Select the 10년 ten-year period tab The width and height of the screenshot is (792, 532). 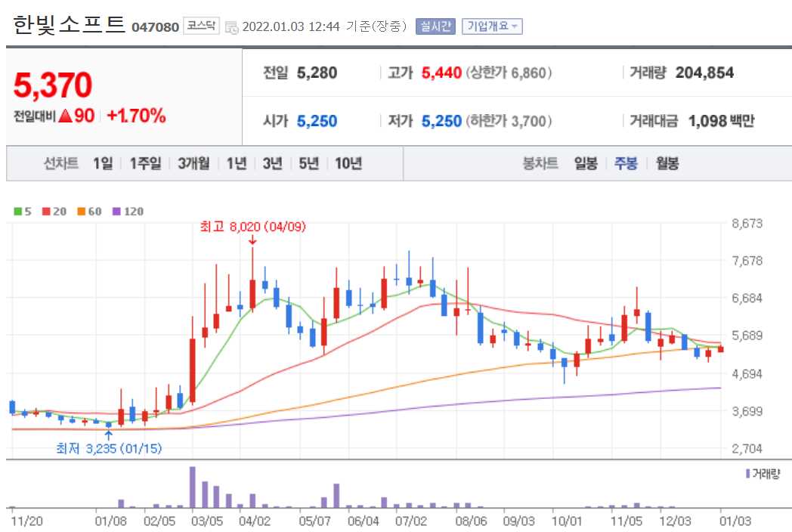tap(347, 162)
